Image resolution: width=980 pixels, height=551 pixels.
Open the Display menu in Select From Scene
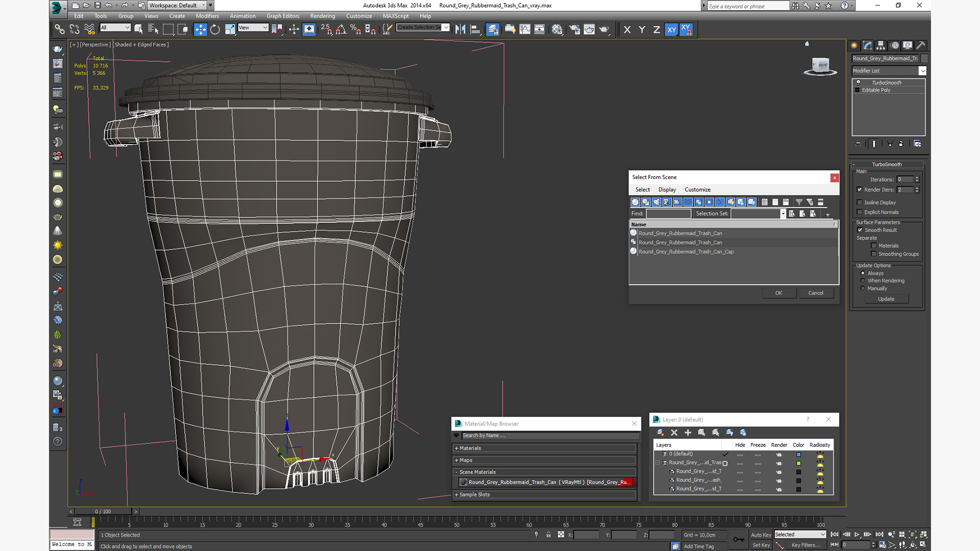pyautogui.click(x=667, y=189)
